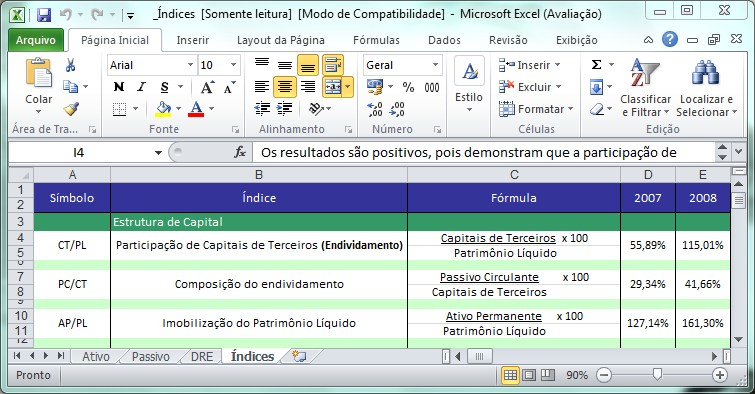Viewport: 755px width, 394px height.
Task: Click the Formatar cells button
Action: 536,109
